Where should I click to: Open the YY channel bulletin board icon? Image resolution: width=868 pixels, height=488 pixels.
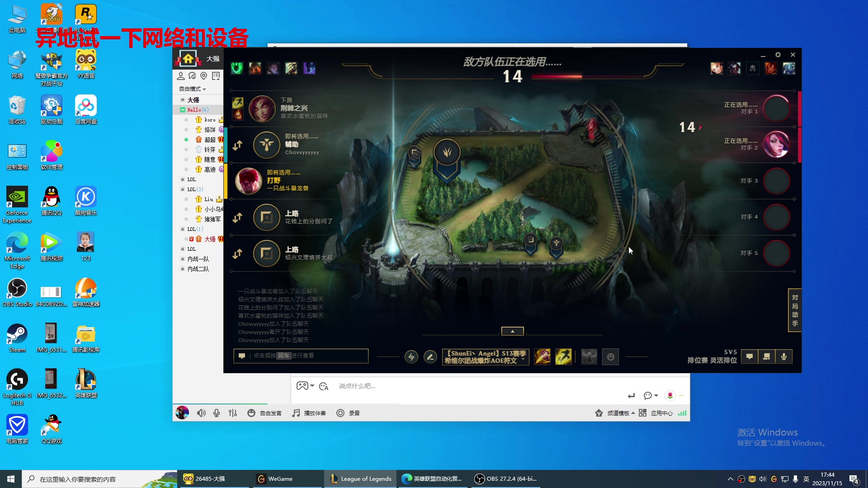(x=216, y=76)
